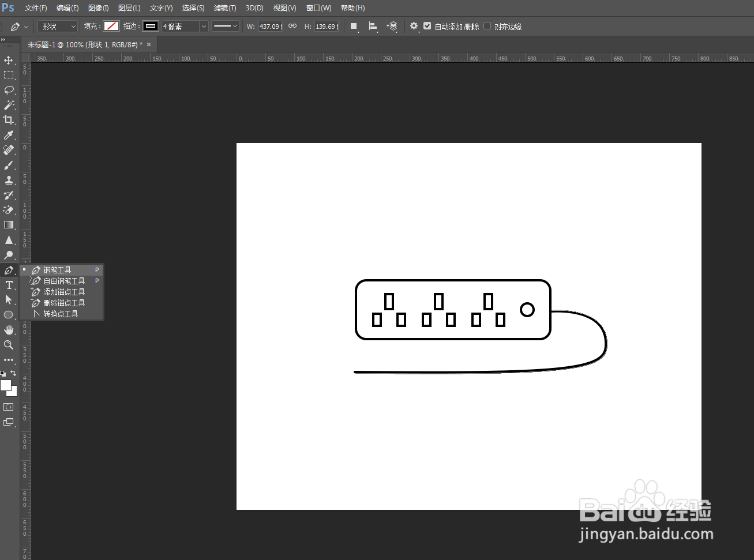
Task: Click the link width and height icon
Action: click(292, 26)
